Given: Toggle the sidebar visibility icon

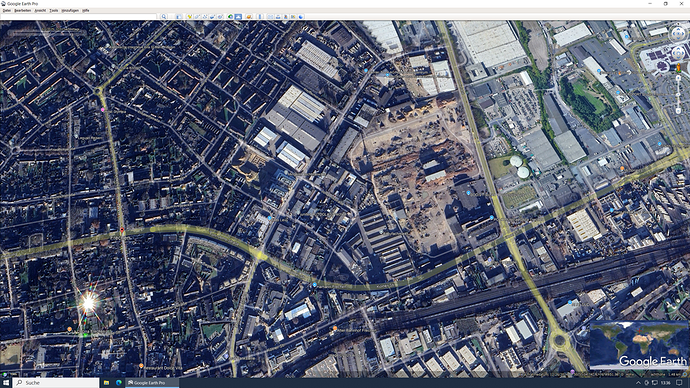Looking at the screenshot, I should (x=179, y=17).
